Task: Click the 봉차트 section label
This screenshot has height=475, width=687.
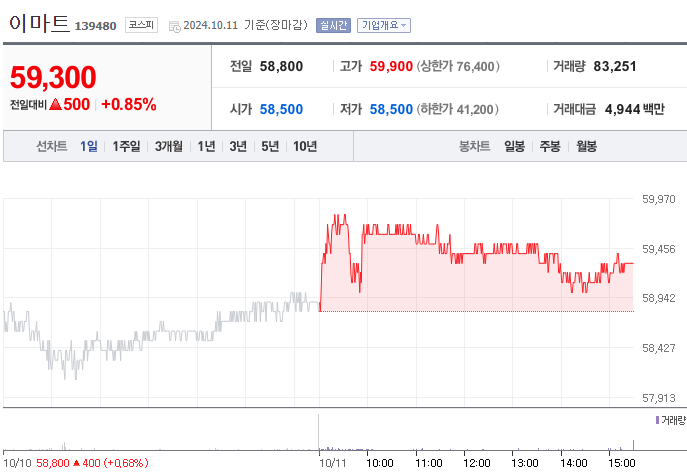Action: (474, 146)
